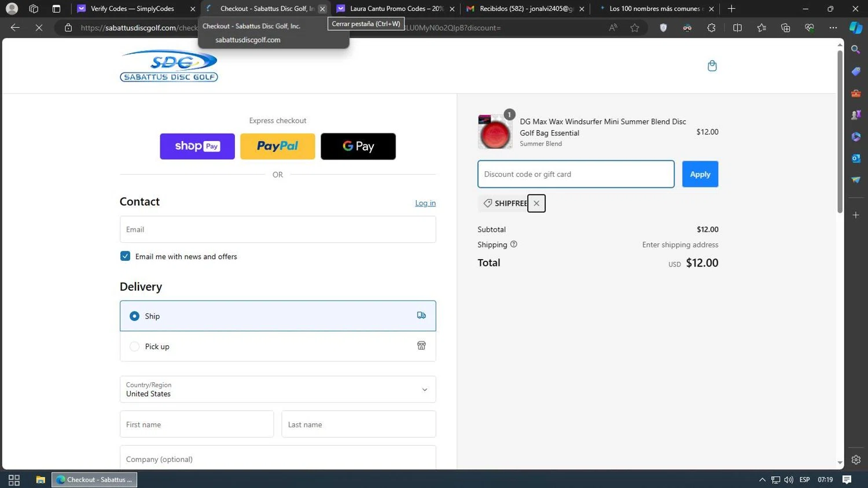Viewport: 868px width, 488px height.
Task: Pay with Google Pay
Action: (358, 146)
